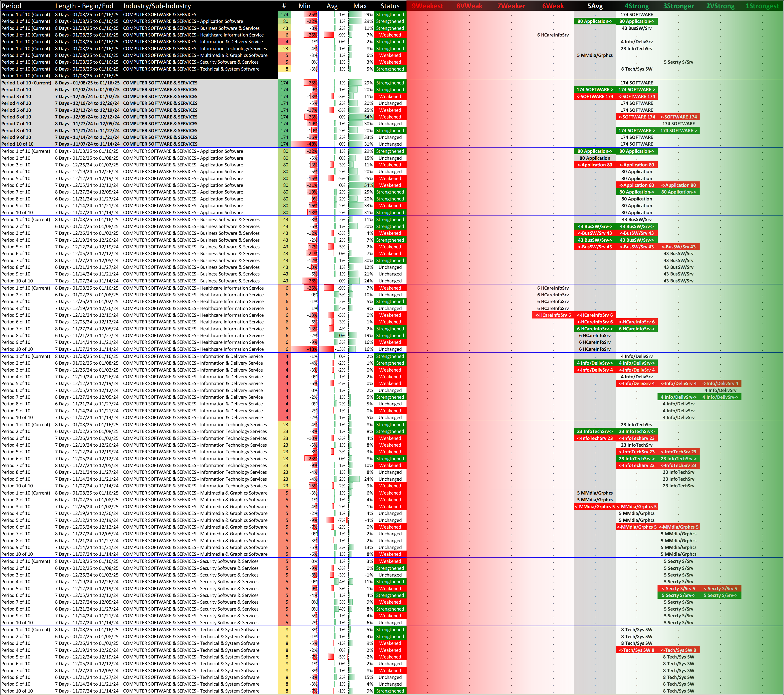Click the 1Strongest rating column header
The image size is (784, 695).
[x=762, y=6]
